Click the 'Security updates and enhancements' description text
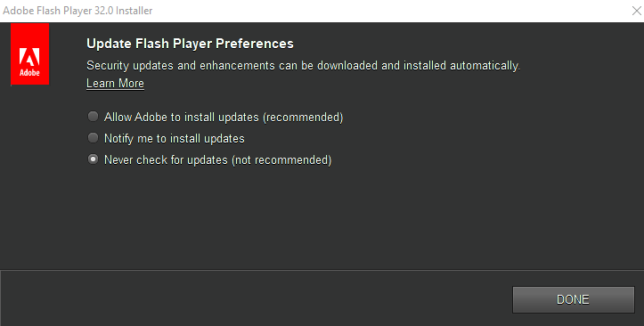 point(180,66)
